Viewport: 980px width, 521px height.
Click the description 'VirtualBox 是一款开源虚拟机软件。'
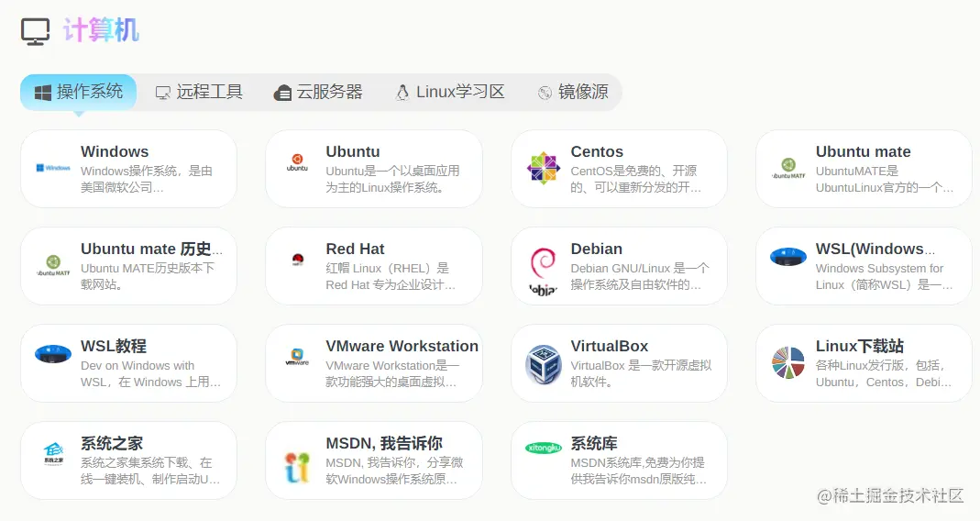pos(641,373)
